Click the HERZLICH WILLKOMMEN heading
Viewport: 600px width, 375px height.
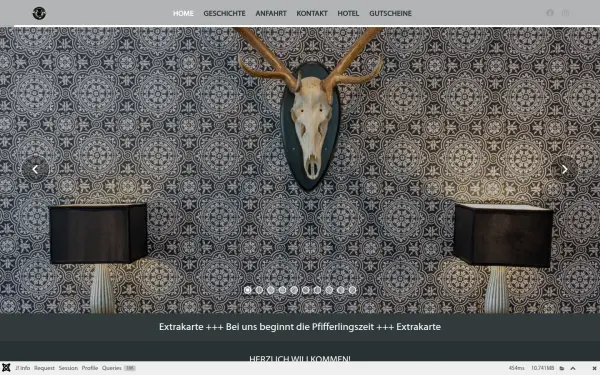300,359
